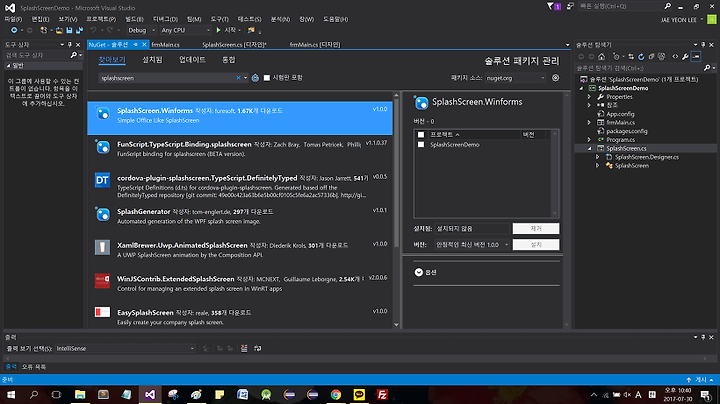Toggle Word Wrap icon in Output panel

coord(258,348)
